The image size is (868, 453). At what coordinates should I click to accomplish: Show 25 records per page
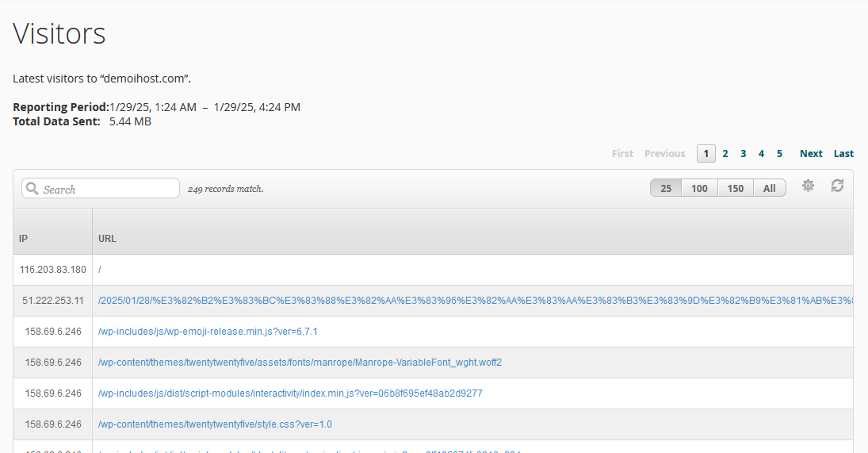(x=666, y=188)
